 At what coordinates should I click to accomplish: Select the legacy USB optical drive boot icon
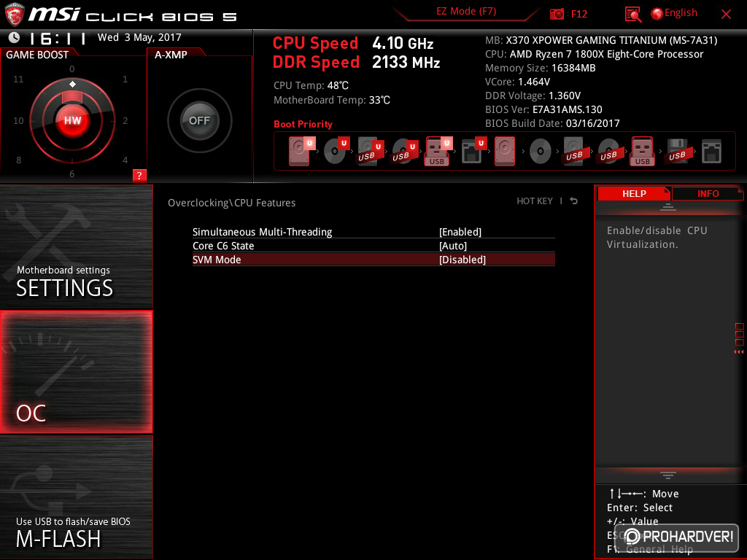609,151
